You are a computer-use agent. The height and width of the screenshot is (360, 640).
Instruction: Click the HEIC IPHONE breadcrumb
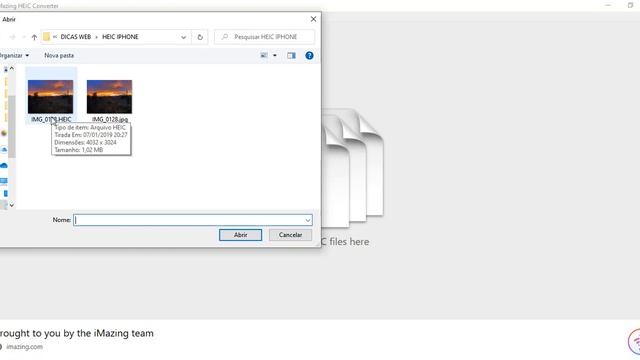click(120, 37)
